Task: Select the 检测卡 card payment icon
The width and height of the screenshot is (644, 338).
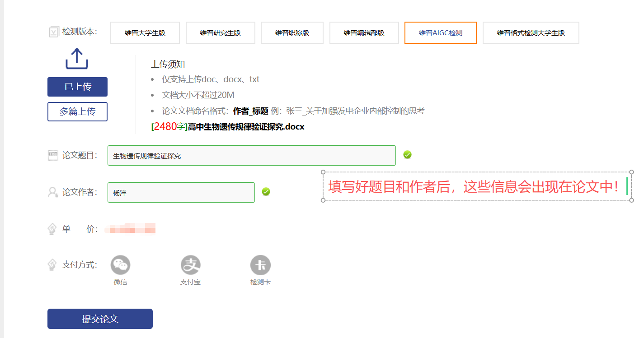Action: click(x=260, y=265)
